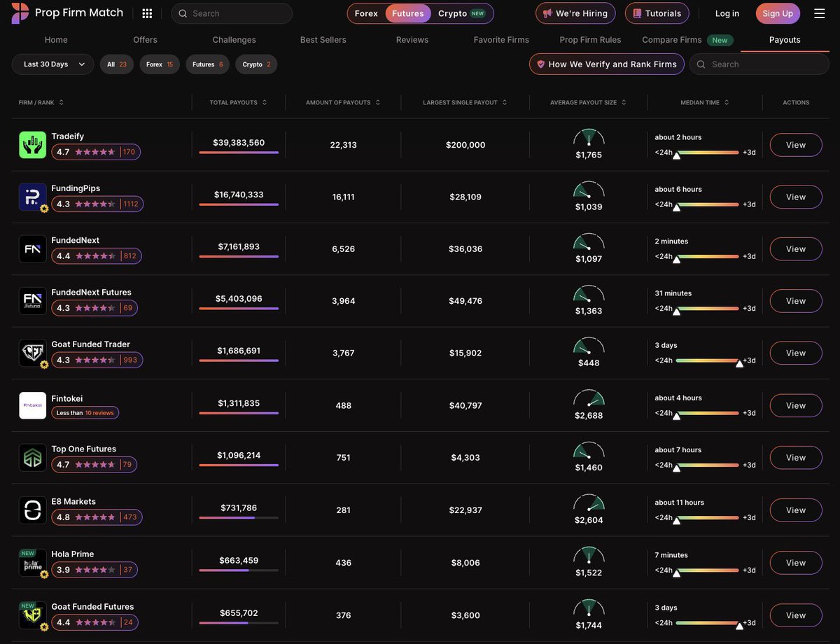Sort by Median Time column
840x644 pixels.
(705, 102)
